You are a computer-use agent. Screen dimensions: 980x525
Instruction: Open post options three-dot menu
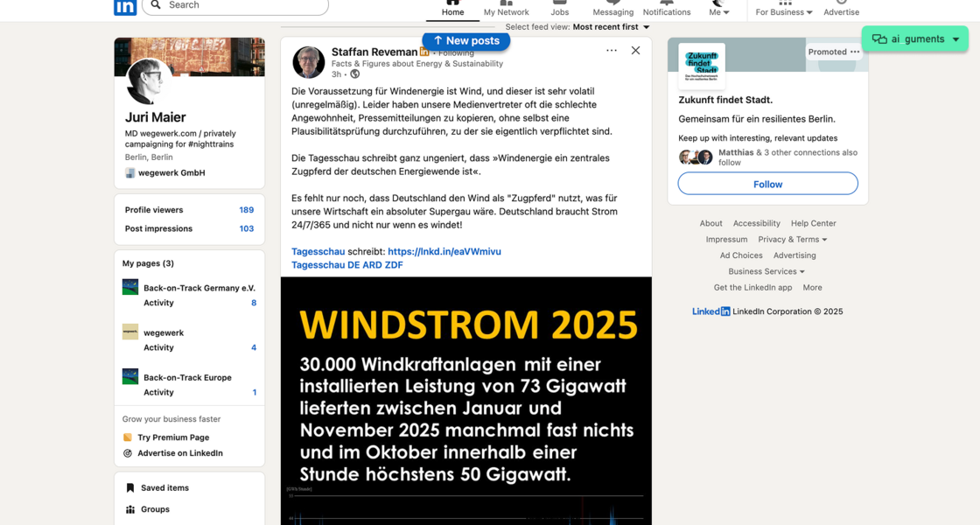pos(612,51)
